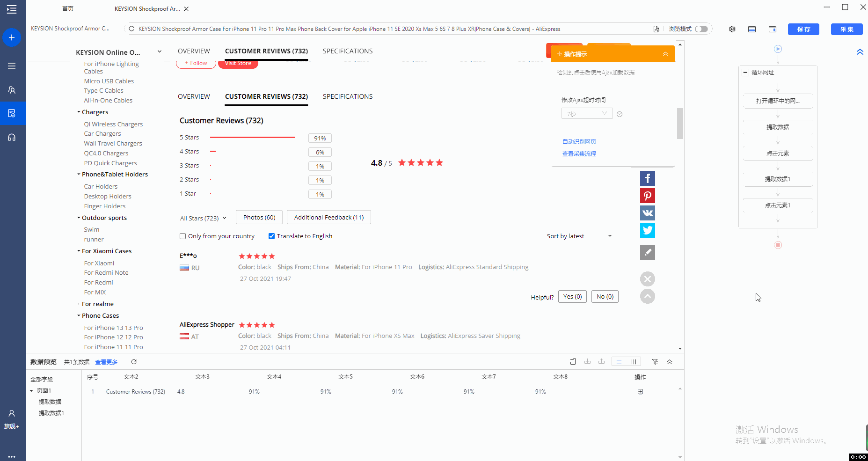Click the bottom-panel layout icon
Viewport: 868px width, 461px height.
click(x=752, y=29)
